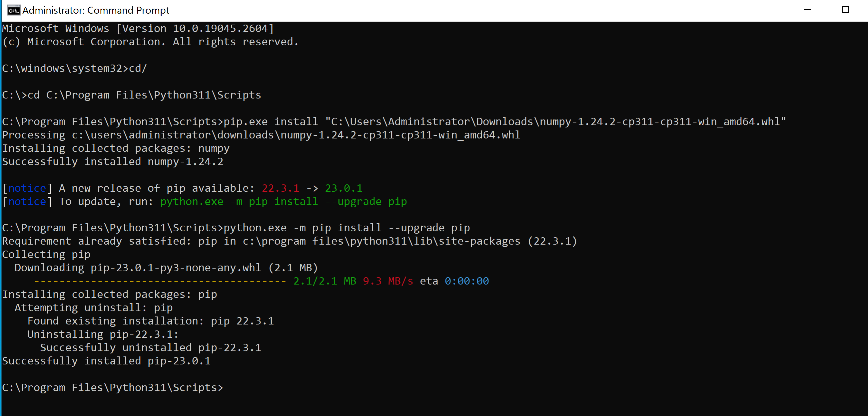Click the cd Python311\Scripts command line

(131, 95)
